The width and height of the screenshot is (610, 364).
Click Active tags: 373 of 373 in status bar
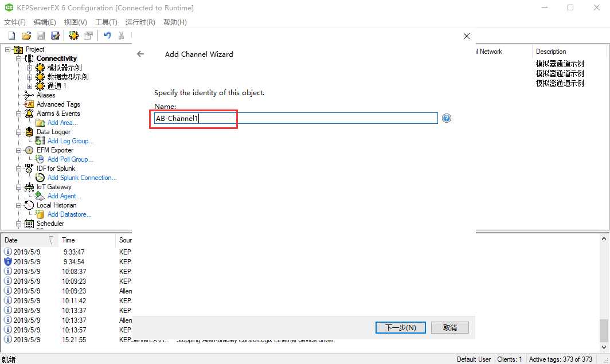[560, 359]
